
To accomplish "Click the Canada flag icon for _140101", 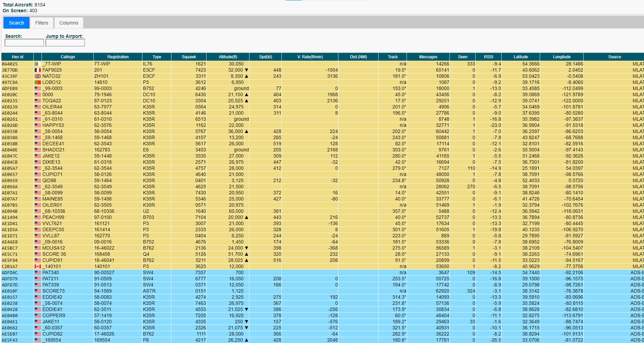I will click(37, 267).
